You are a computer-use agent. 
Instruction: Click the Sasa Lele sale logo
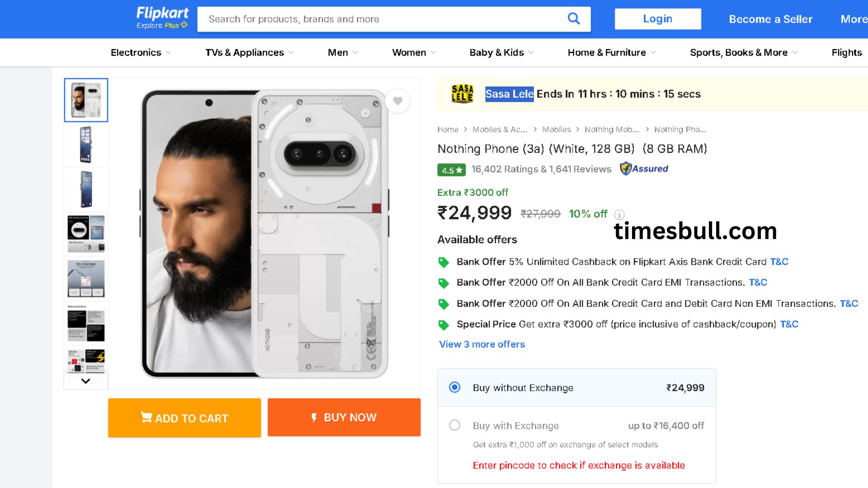(462, 94)
